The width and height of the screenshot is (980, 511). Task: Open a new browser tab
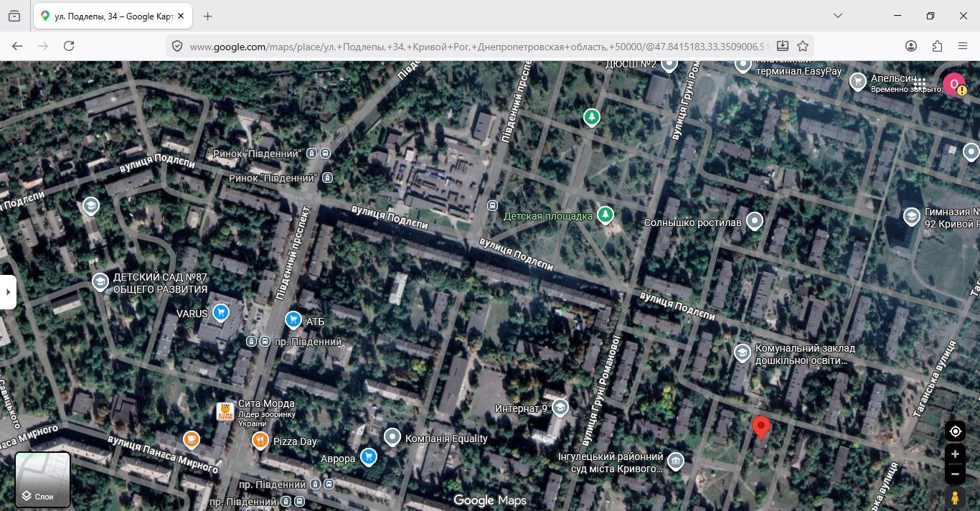pyautogui.click(x=207, y=16)
